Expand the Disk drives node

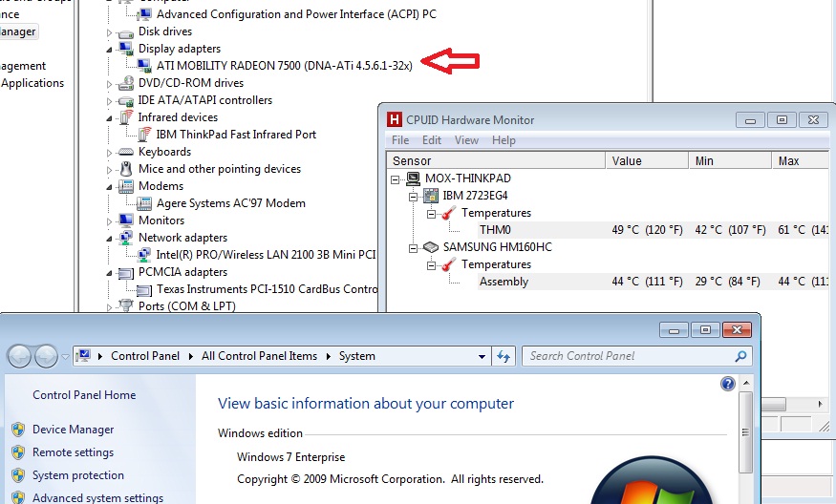[109, 33]
